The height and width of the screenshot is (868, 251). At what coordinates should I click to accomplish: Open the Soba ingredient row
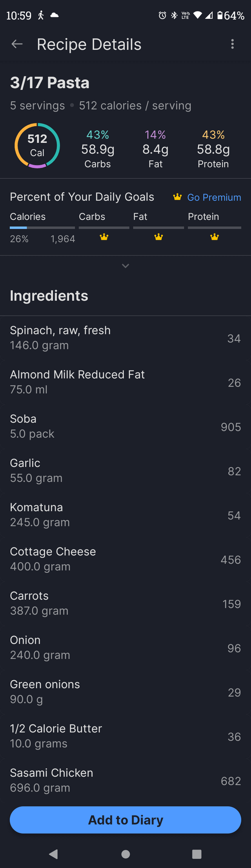[125, 427]
